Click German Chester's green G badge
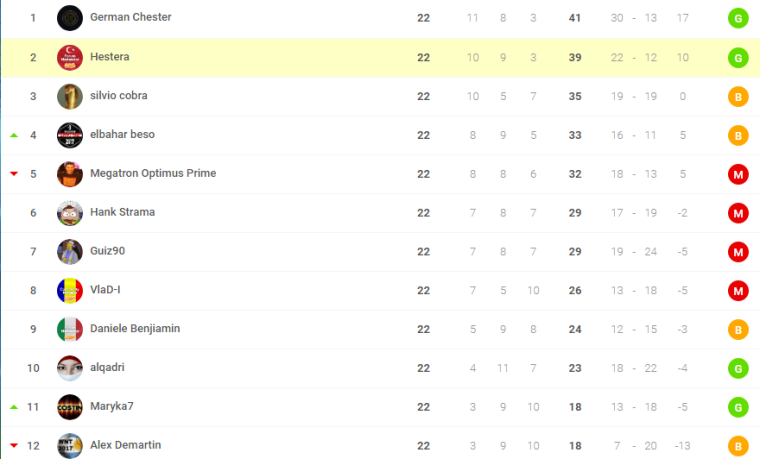This screenshot has width=760, height=459. click(738, 18)
